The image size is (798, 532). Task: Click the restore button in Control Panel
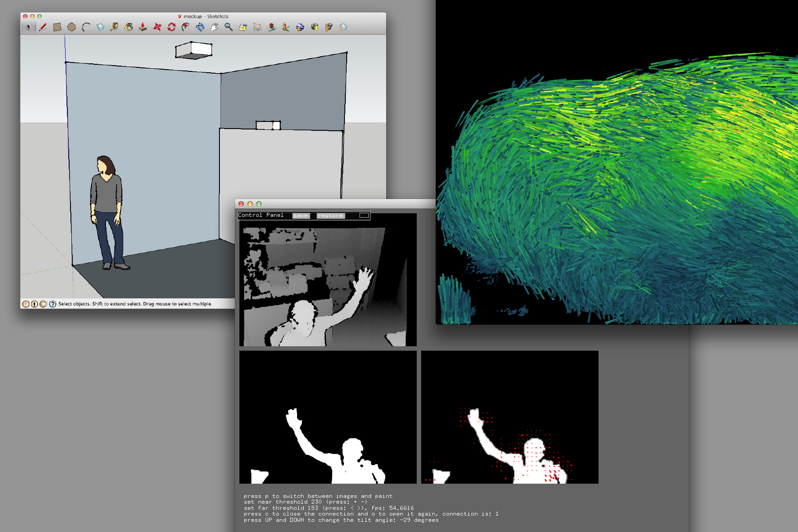point(331,215)
